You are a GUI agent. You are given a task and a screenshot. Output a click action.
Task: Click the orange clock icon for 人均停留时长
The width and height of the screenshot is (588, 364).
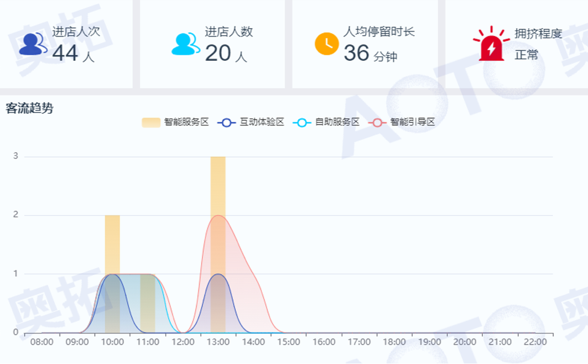pyautogui.click(x=326, y=44)
